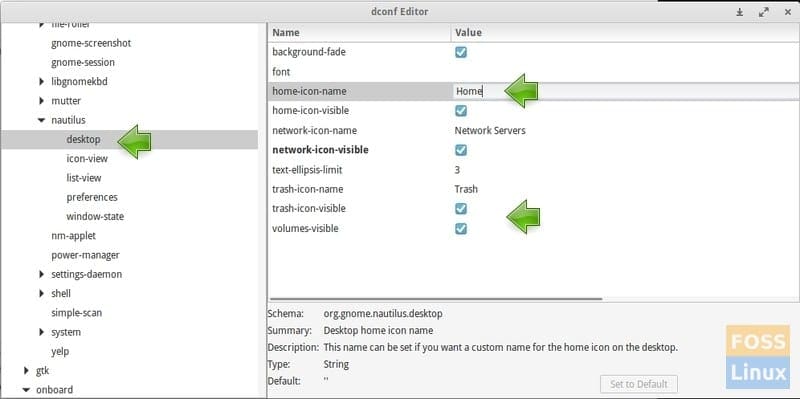Select the mutter label in tree
This screenshot has width=800, height=399.
tap(66, 101)
